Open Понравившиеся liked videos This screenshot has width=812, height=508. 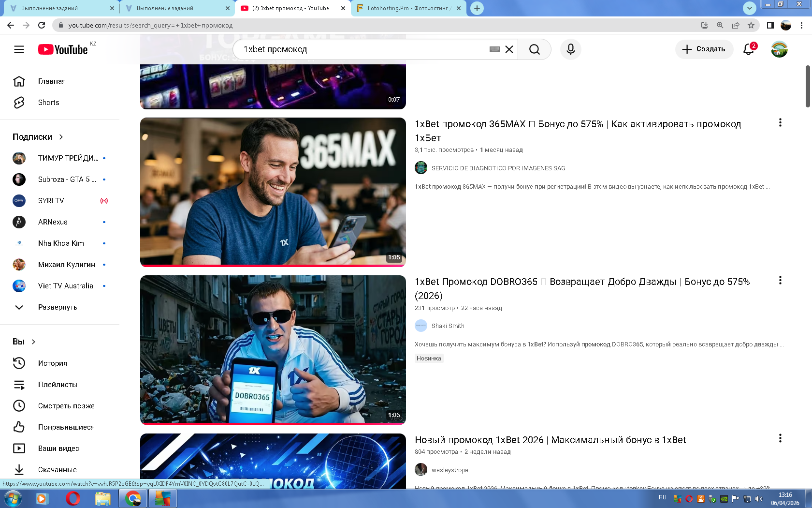59,427
